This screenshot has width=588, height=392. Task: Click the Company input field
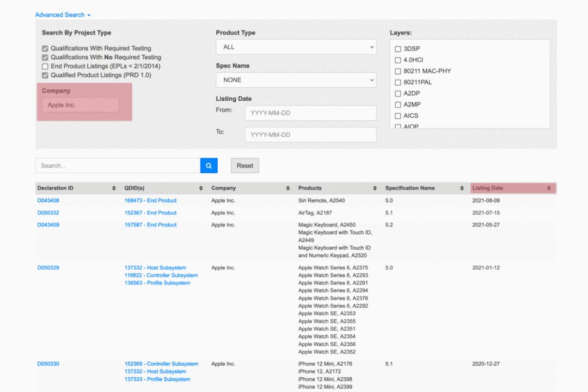(x=81, y=105)
